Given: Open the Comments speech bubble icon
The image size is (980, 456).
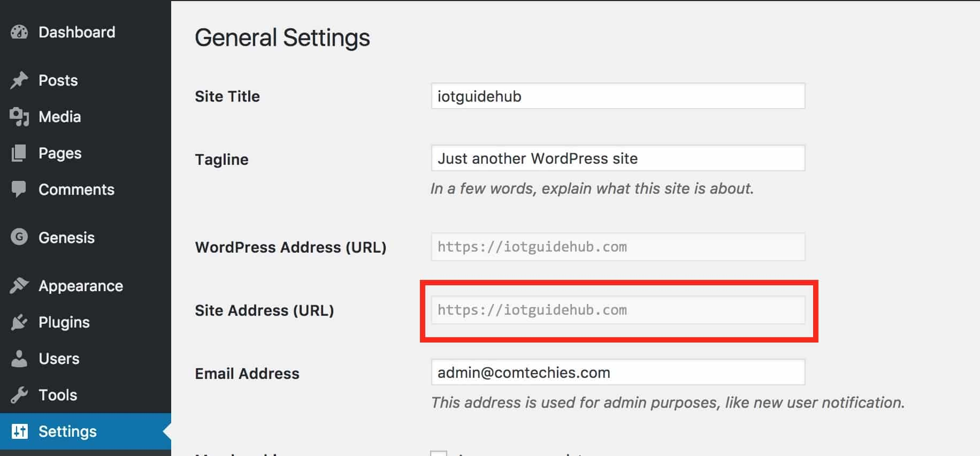Looking at the screenshot, I should click(19, 189).
